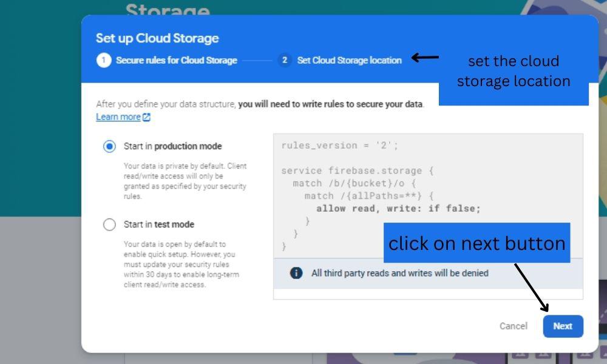Image resolution: width=607 pixels, height=364 pixels.
Task: Click step 1 circle in the stepper
Action: click(x=104, y=60)
